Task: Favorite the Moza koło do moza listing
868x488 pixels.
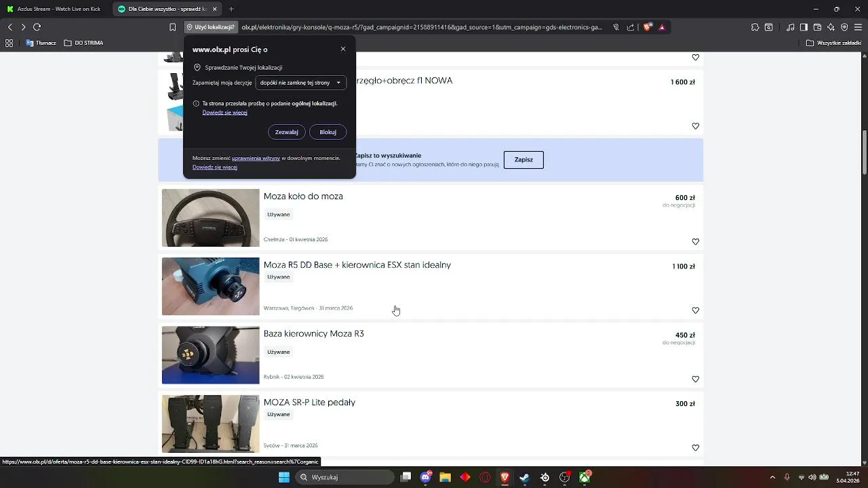Action: [695, 242]
